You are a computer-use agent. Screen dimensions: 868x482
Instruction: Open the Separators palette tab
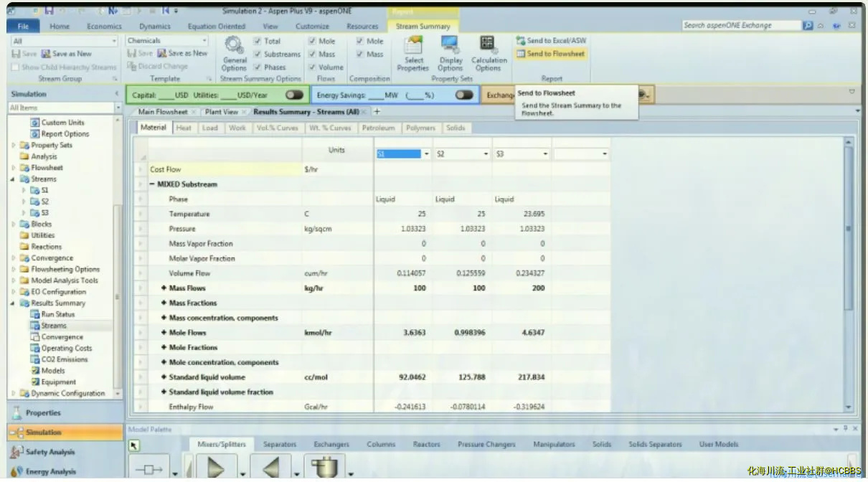[x=280, y=445]
